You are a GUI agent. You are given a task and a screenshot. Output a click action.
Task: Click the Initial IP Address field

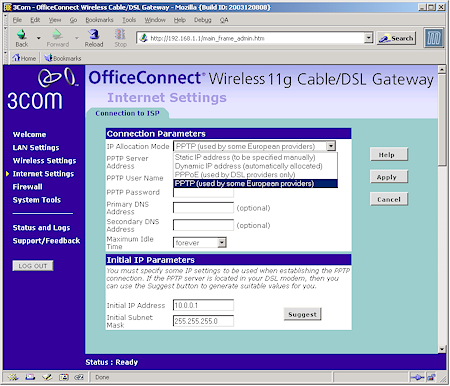(x=203, y=305)
